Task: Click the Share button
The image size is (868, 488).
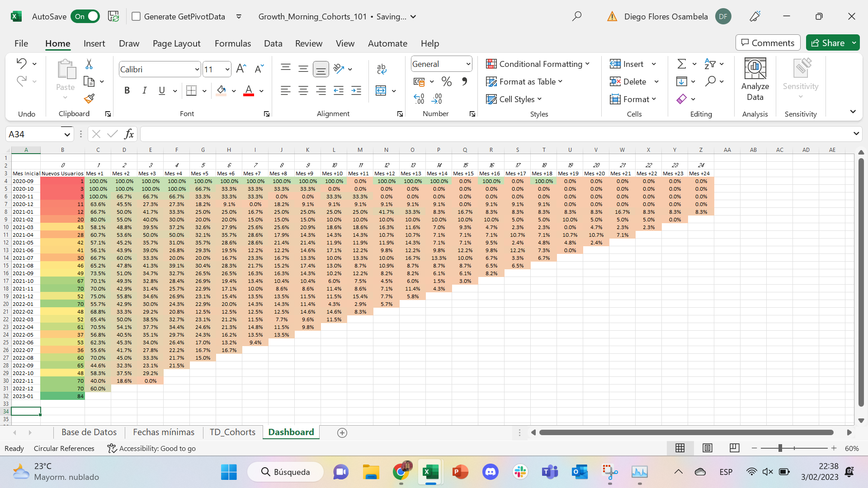Action: pos(830,42)
